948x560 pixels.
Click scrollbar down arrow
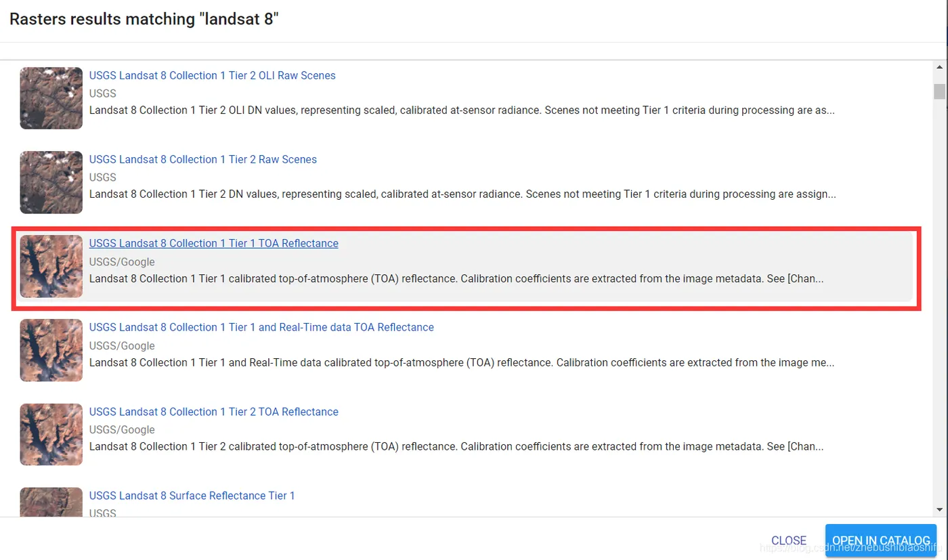[939, 509]
